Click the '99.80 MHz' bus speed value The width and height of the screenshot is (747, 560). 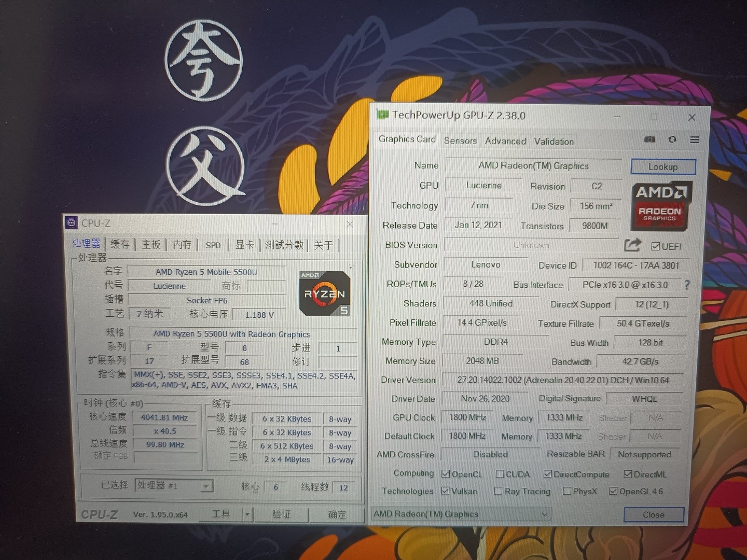[x=165, y=444]
